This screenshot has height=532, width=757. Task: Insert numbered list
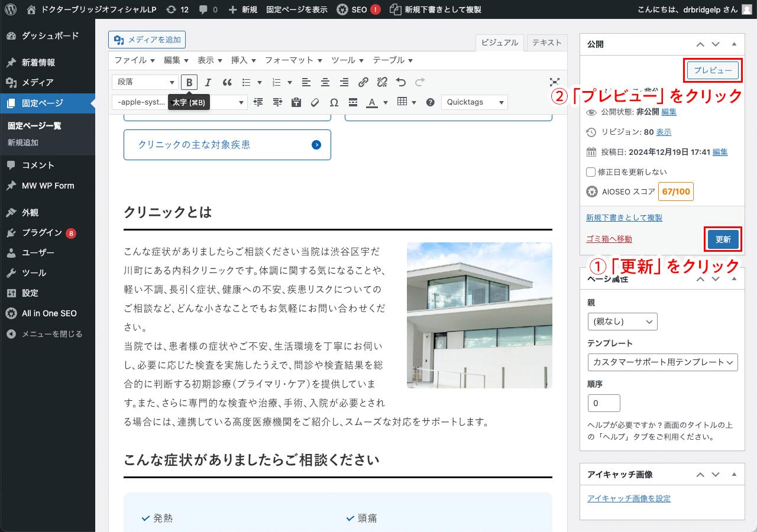[x=276, y=82]
